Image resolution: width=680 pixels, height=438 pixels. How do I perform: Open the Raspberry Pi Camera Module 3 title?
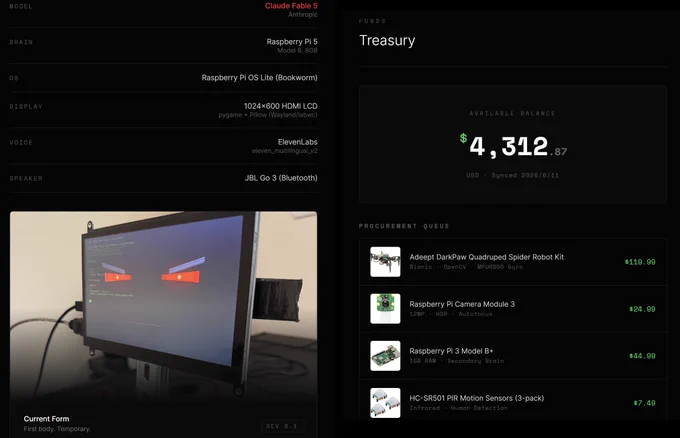click(x=462, y=304)
